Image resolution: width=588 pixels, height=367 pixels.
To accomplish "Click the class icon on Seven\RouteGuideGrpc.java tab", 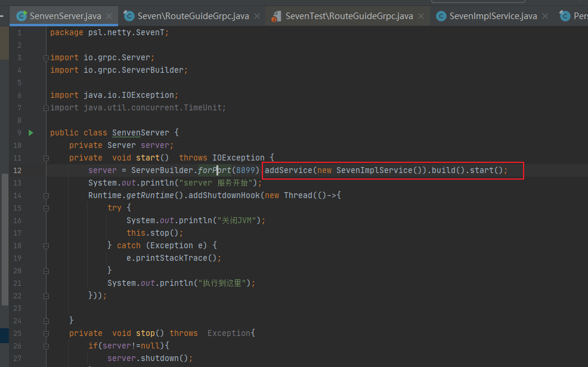I will pos(129,16).
